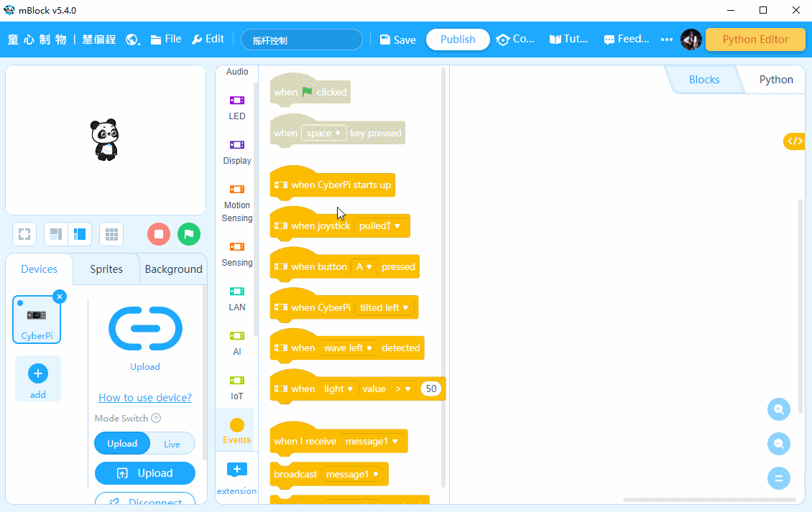Switch mode to Upload
Viewport: 812px width, 512px height.
pos(122,444)
